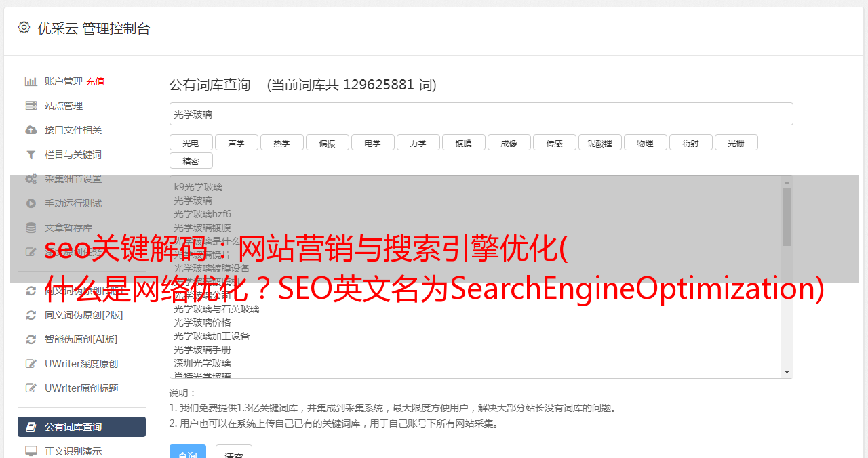Pick the 力学 suggestion tag
Image resolution: width=868 pixels, height=458 pixels.
[418, 142]
